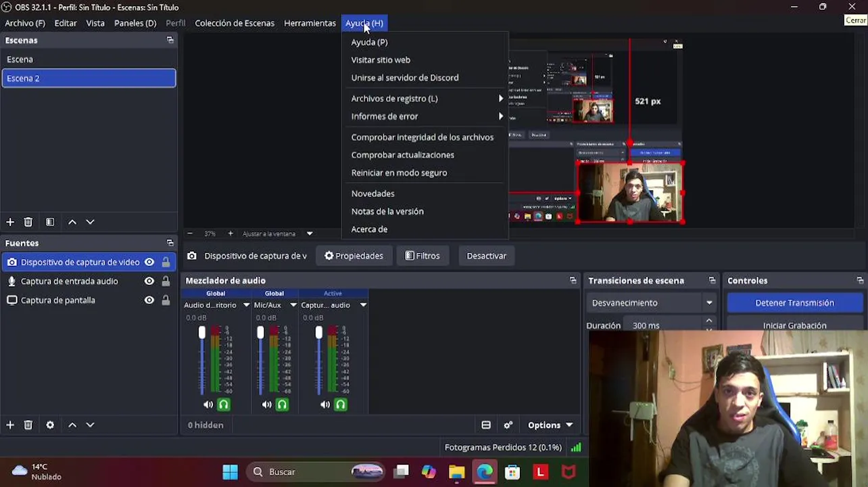The width and height of the screenshot is (868, 487).
Task: Adjust Audio de escritorio volume fader
Action: point(201,332)
